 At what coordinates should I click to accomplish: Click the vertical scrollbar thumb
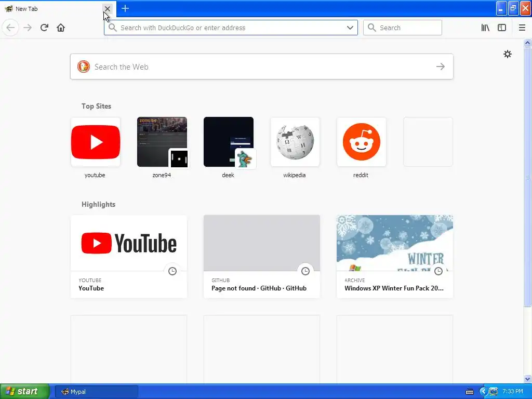click(x=527, y=177)
